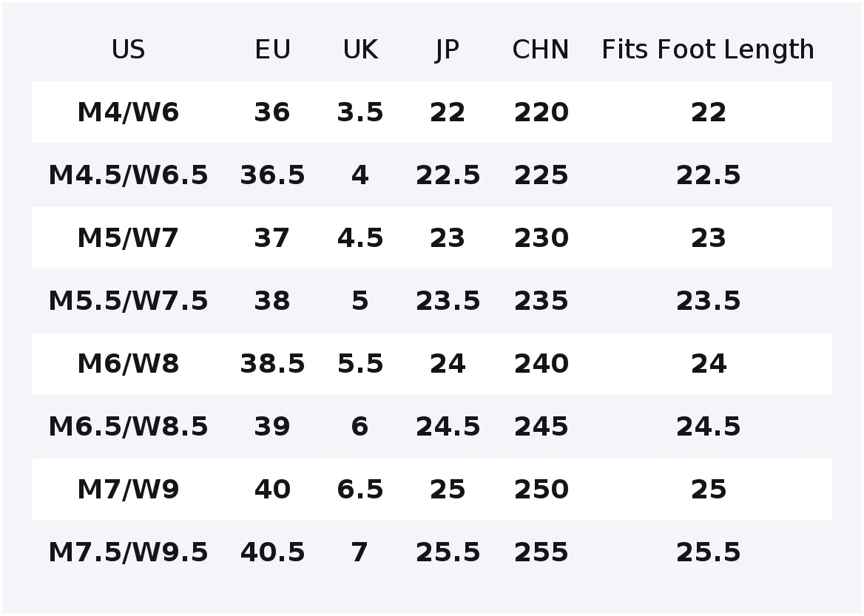Click the Fits Foot Length header
The image size is (864, 616).
pyautogui.click(x=708, y=51)
